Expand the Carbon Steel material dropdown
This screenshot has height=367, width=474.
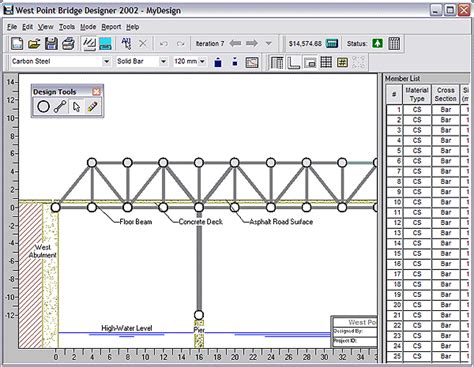click(106, 62)
